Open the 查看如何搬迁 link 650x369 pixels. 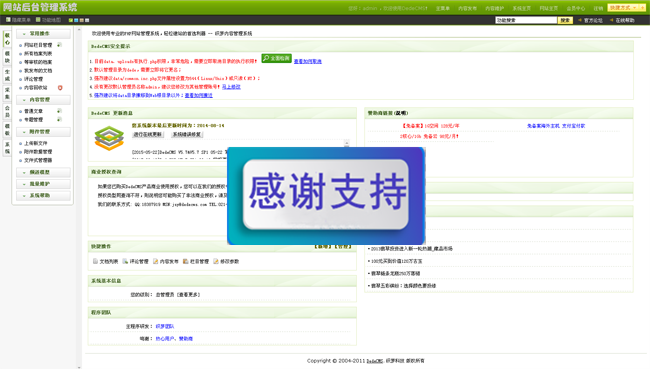pyautogui.click(x=199, y=95)
